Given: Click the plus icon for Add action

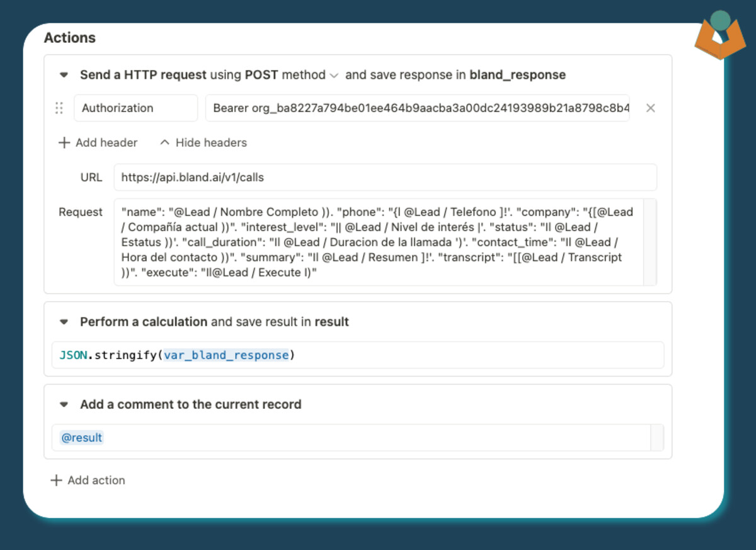Looking at the screenshot, I should [56, 481].
